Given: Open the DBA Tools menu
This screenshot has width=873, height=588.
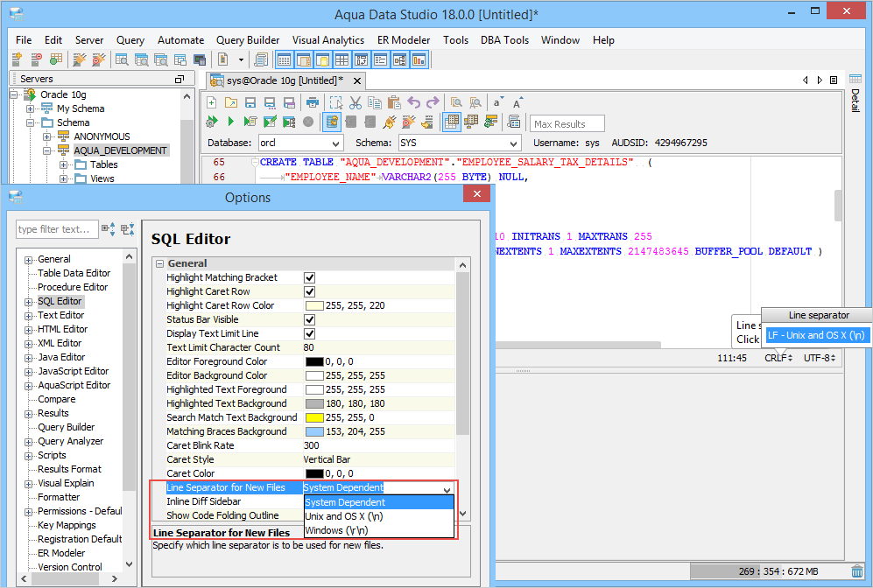Looking at the screenshot, I should point(504,40).
